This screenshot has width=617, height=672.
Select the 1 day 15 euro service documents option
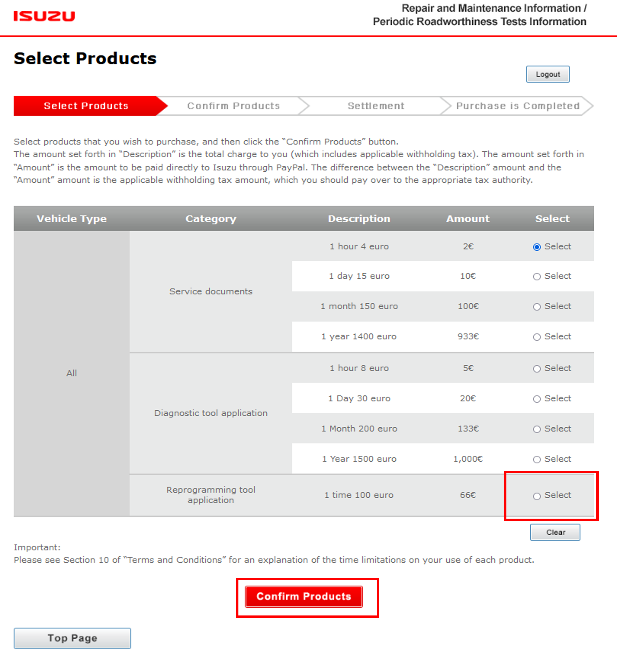tap(537, 277)
